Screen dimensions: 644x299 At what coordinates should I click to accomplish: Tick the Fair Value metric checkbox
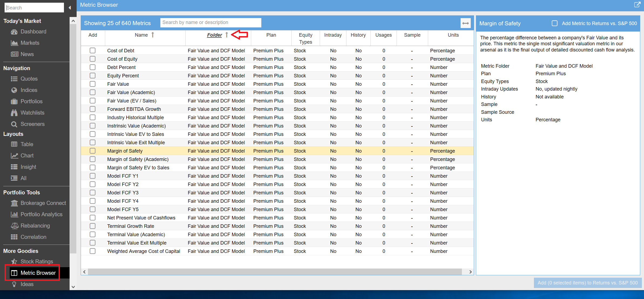click(x=93, y=84)
